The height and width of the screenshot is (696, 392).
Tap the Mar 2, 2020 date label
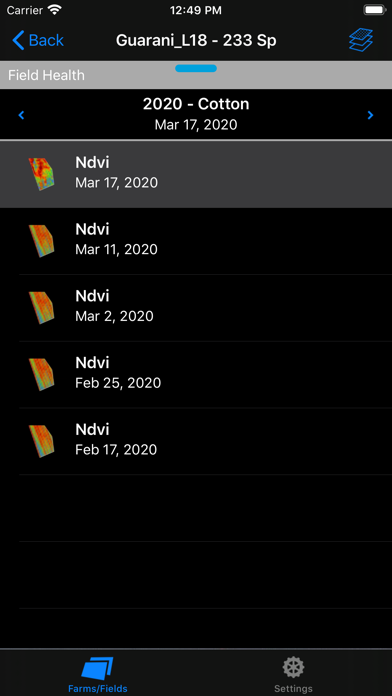pyautogui.click(x=114, y=316)
